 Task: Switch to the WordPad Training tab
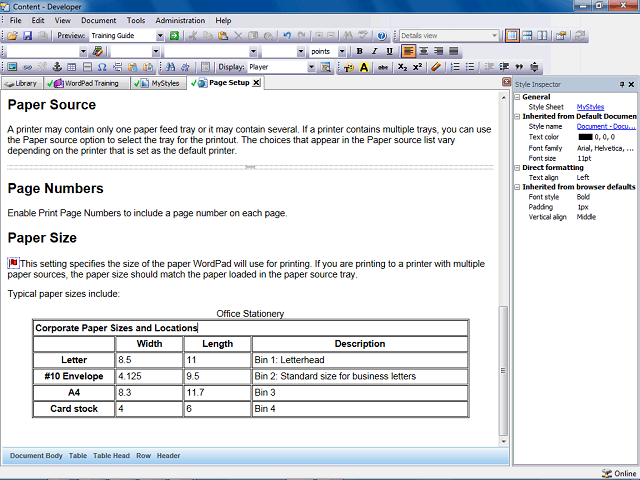click(x=87, y=83)
